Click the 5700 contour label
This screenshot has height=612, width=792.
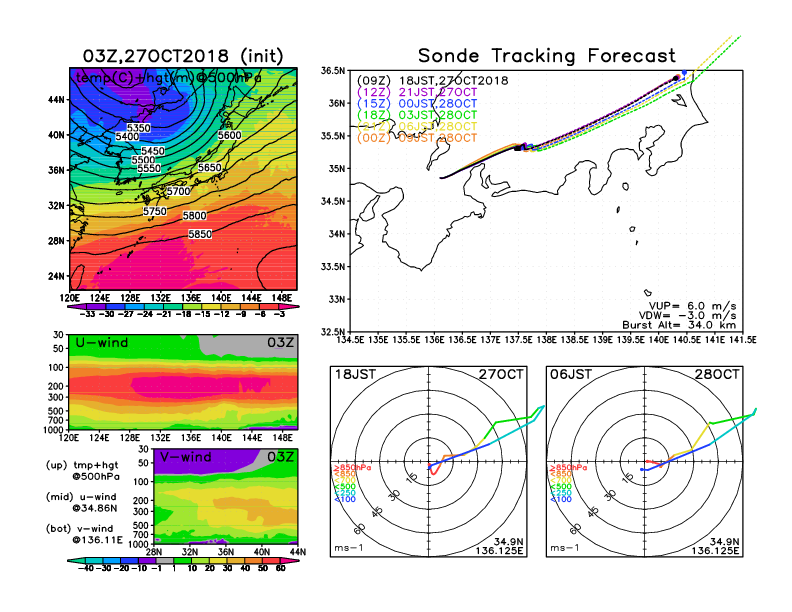pyautogui.click(x=179, y=191)
